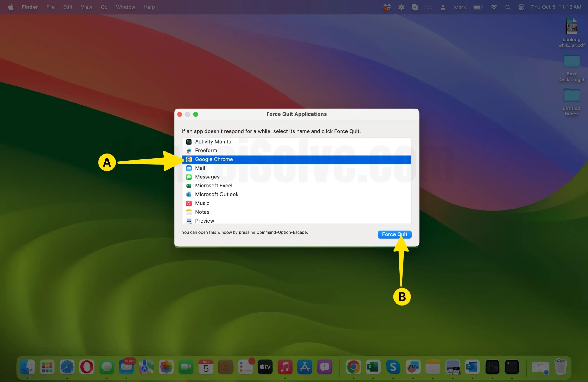588x382 pixels.
Task: Show the date and time panel
Action: pyautogui.click(x=556, y=7)
